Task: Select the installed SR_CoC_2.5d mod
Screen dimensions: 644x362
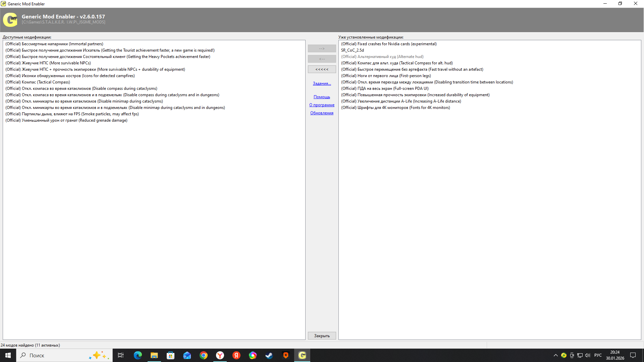Action: (x=352, y=50)
